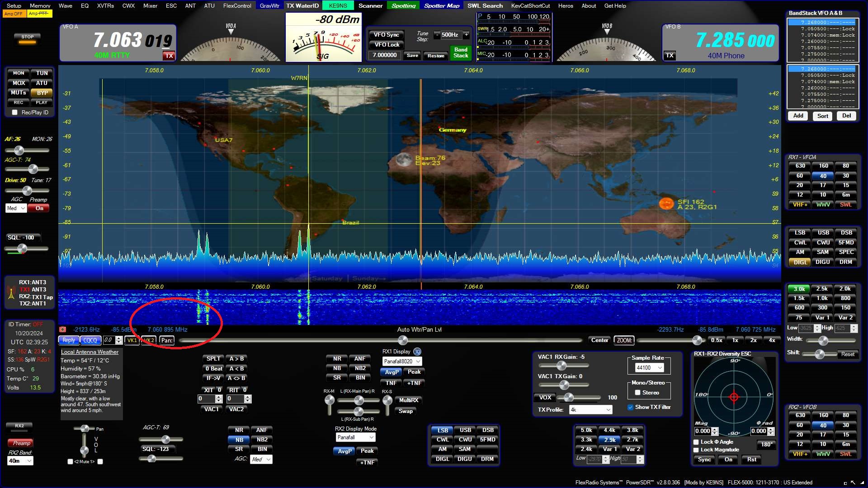Toggle the red RX2 Preamp button

[21, 443]
